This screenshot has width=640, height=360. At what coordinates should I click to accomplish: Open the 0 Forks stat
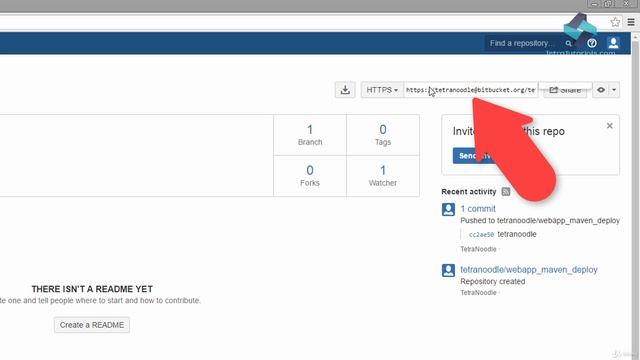[310, 176]
